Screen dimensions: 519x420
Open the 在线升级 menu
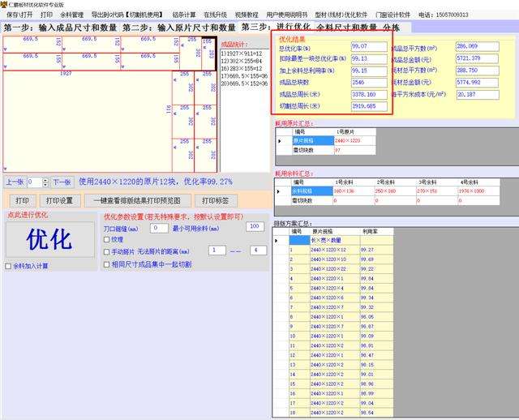click(215, 15)
